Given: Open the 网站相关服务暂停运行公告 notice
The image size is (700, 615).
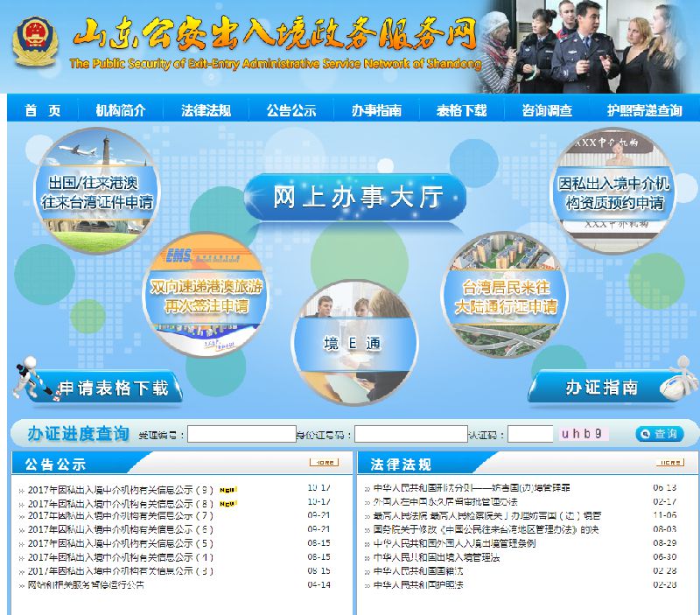Looking at the screenshot, I should pyautogui.click(x=86, y=585).
